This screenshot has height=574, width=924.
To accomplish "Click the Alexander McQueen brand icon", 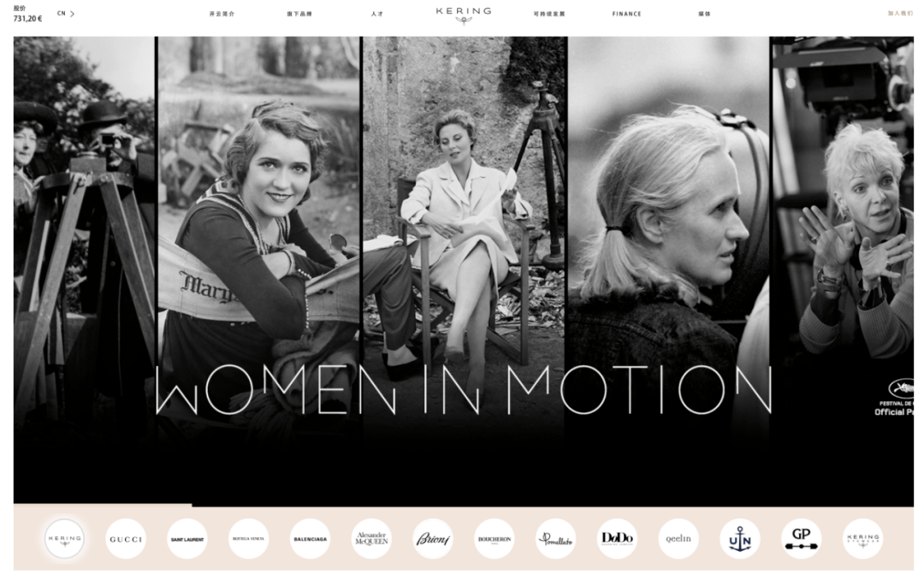I will pos(371,539).
